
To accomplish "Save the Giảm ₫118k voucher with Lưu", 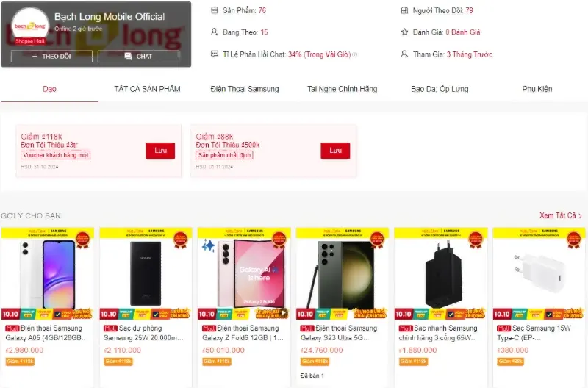I will click(x=160, y=151).
